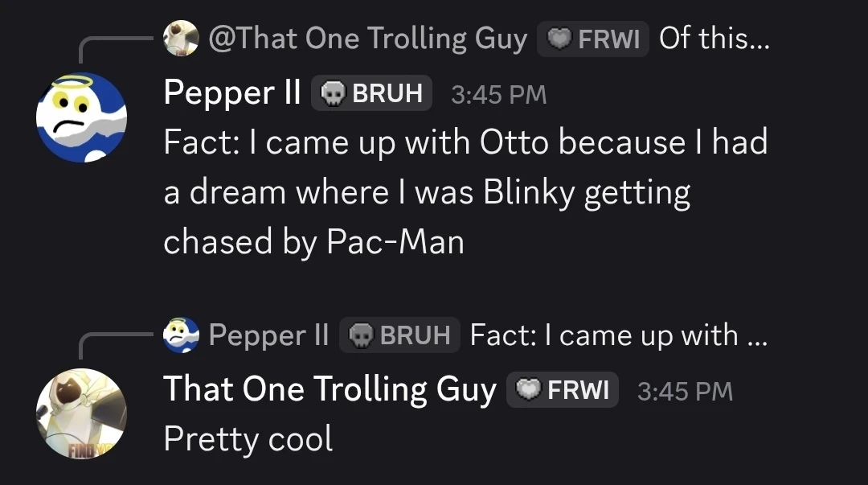Screen dimensions: 868x485
Task: Click the heart icon in the top reply preview's FRWI tag
Action: click(x=559, y=39)
